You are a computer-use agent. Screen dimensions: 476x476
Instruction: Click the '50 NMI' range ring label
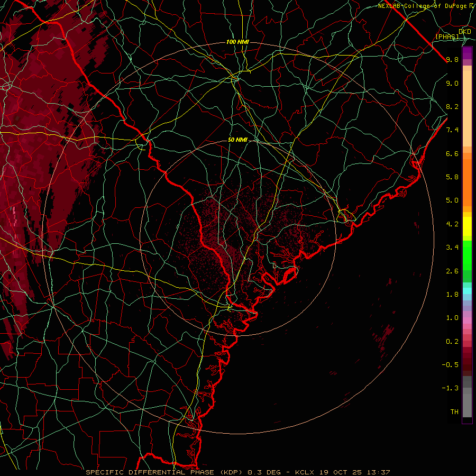[x=237, y=140]
